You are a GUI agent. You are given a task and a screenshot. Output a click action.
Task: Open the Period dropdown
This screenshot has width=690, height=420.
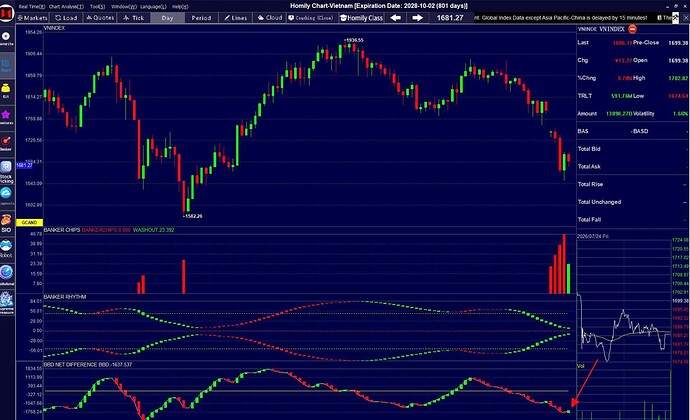[201, 18]
